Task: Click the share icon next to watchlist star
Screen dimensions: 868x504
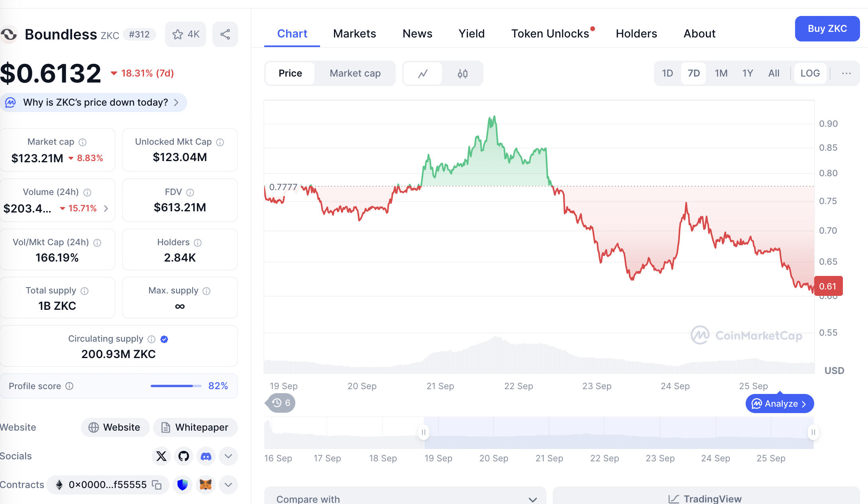Action: pos(225,34)
